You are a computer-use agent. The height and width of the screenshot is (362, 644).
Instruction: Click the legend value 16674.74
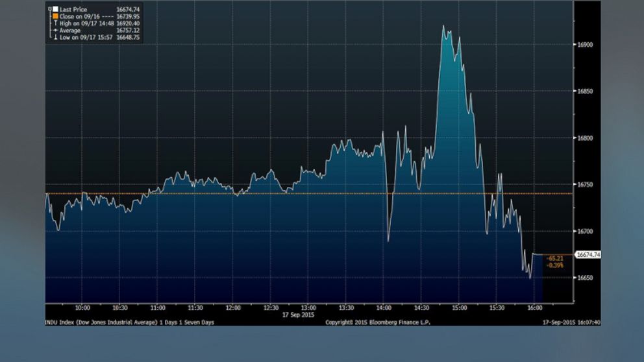pyautogui.click(x=128, y=10)
